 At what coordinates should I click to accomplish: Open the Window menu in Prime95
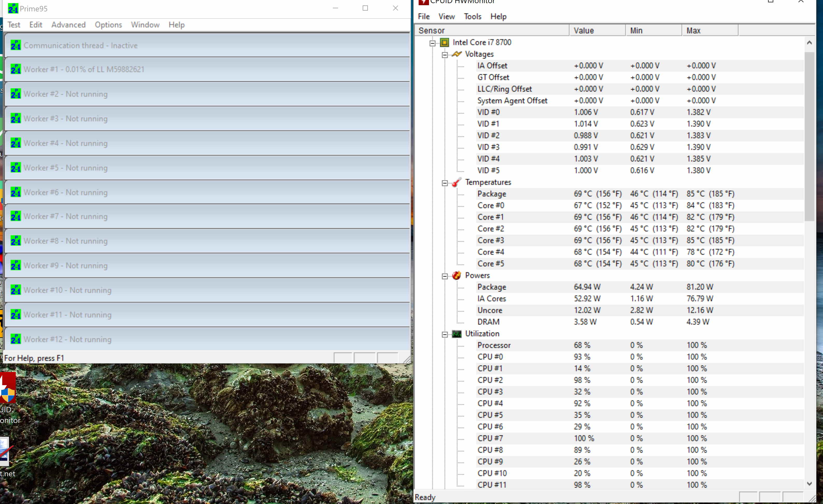coord(145,25)
